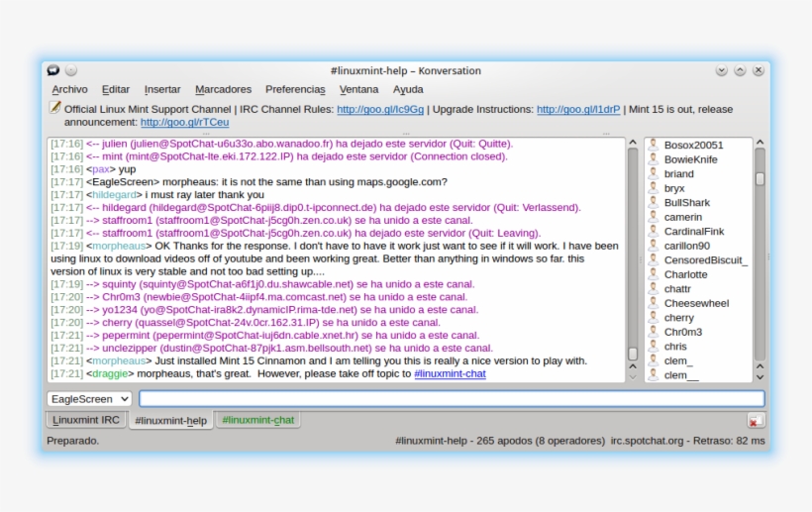Open the Ventana menu
812x512 pixels.
[x=358, y=89]
